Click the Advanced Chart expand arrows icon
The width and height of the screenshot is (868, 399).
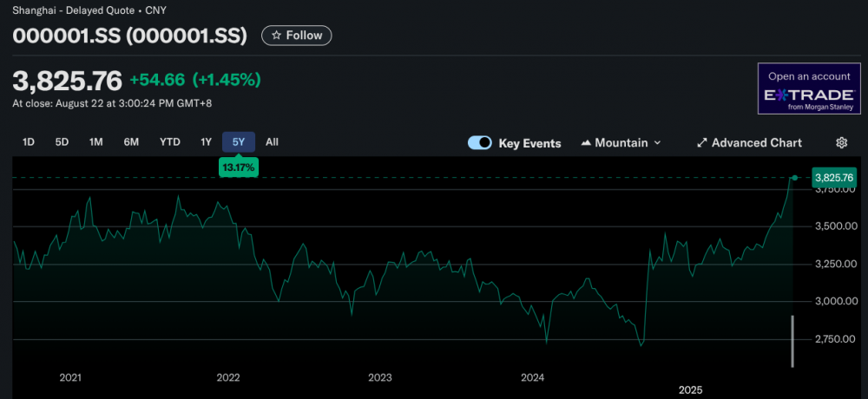tap(702, 143)
